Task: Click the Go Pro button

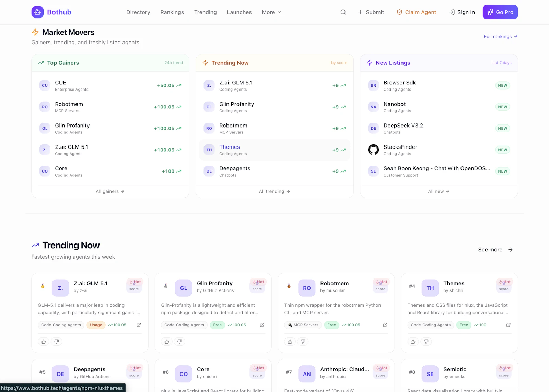Action: [x=500, y=12]
